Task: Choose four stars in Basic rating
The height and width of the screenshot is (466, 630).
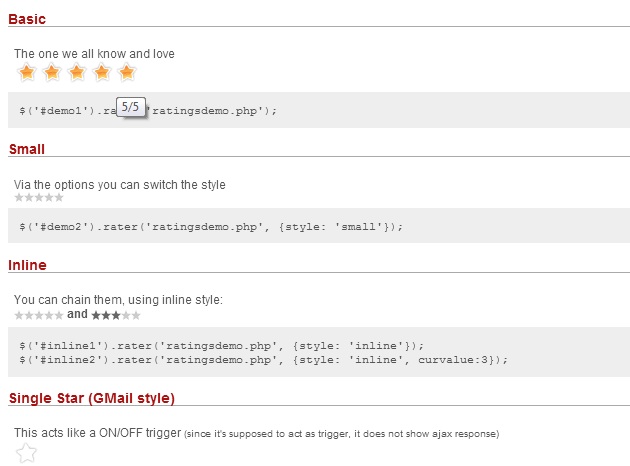Action: click(102, 72)
